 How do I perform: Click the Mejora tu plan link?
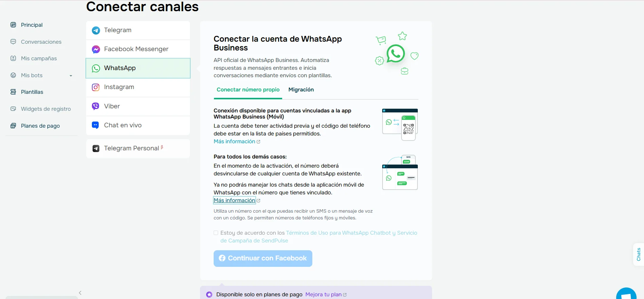click(x=324, y=295)
